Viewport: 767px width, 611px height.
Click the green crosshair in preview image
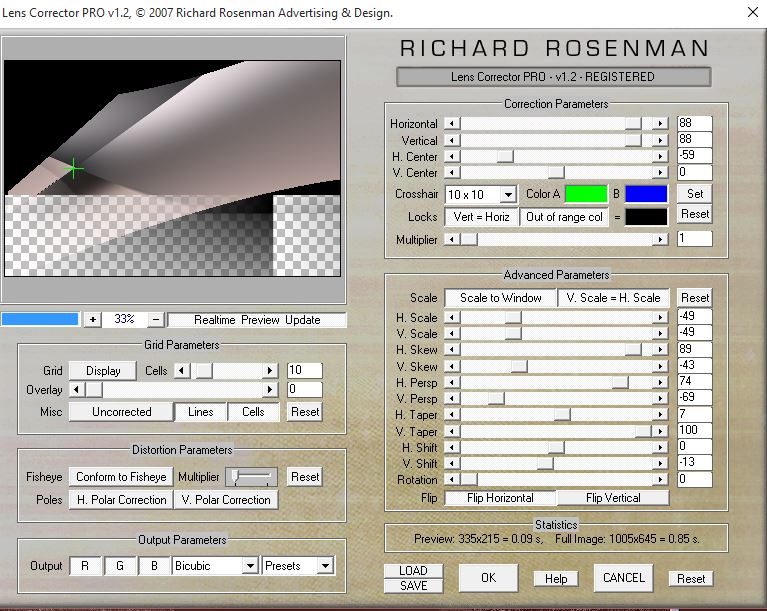click(x=73, y=168)
